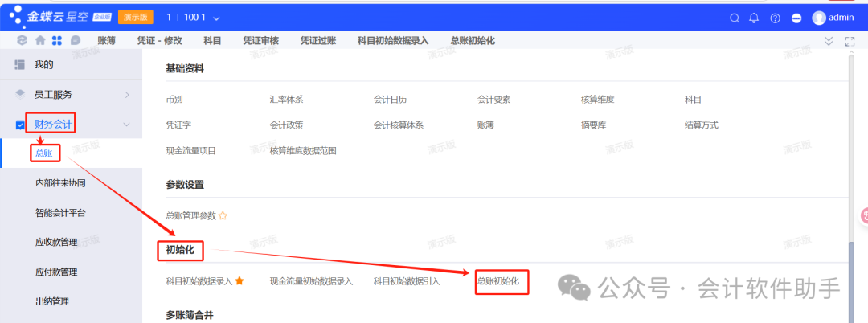Click the home icon in the tab bar
Screen dimensions: 868x323
tap(40, 40)
